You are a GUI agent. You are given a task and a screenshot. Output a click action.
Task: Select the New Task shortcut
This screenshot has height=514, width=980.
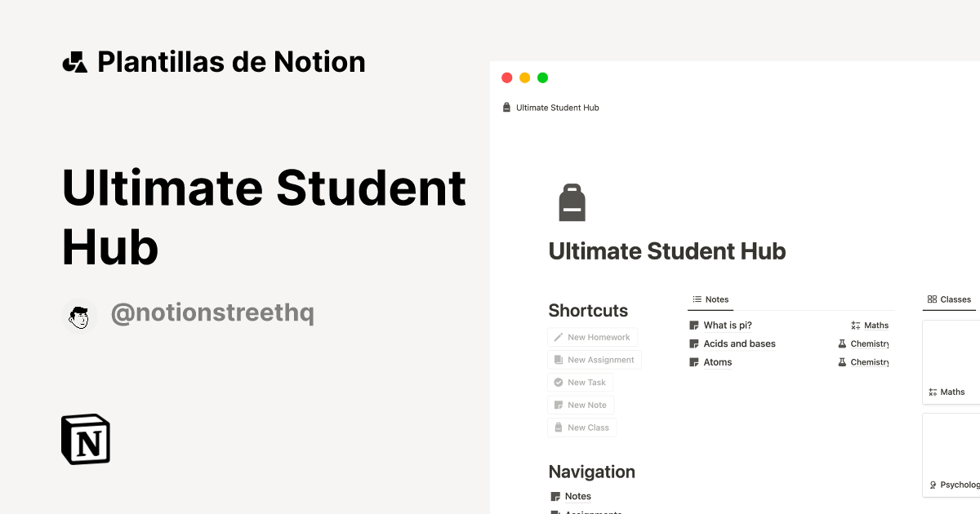(580, 382)
